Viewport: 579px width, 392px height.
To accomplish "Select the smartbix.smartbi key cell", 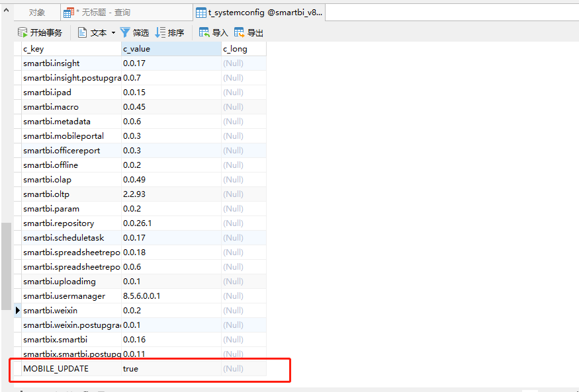I will 71,340.
